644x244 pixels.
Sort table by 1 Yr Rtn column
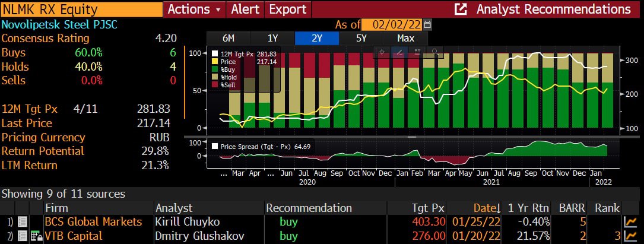(529, 208)
